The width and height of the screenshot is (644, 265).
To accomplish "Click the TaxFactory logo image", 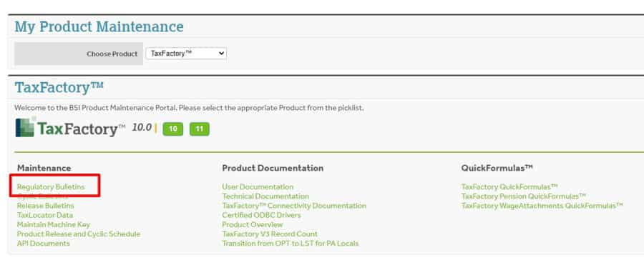I will 70,128.
